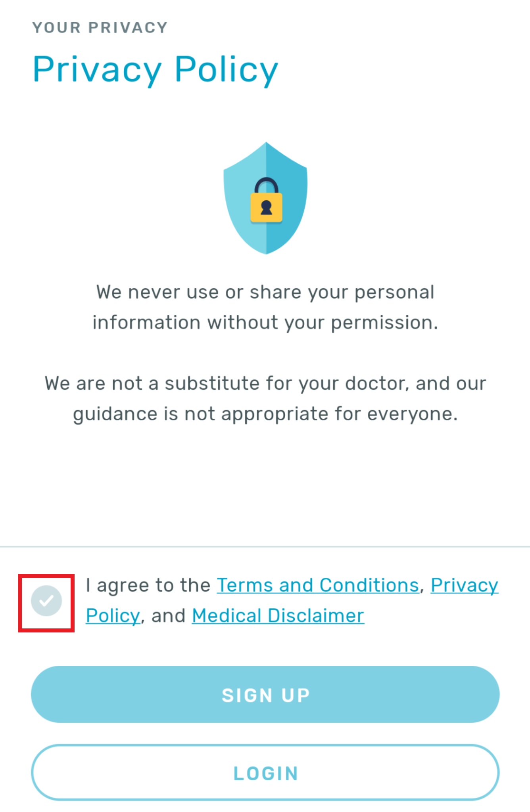The image size is (530, 812).
Task: Select the Privacy Policy page heading
Action: (155, 69)
